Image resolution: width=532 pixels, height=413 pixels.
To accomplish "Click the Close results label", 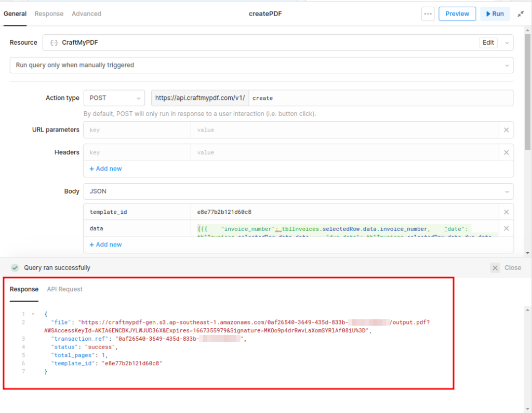I will [513, 268].
